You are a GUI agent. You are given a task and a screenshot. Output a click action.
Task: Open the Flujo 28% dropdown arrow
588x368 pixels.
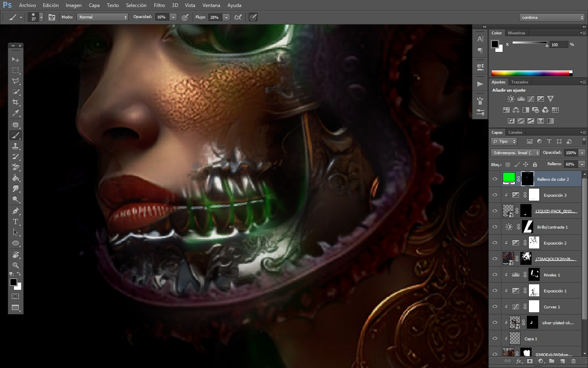tap(226, 17)
